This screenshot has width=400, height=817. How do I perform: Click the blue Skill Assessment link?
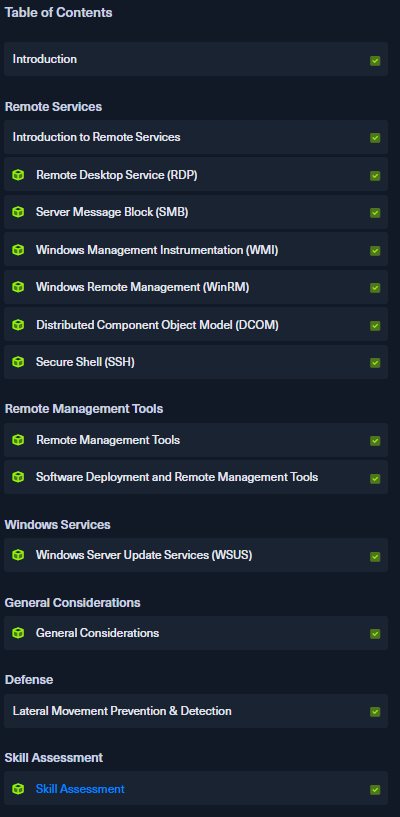pyautogui.click(x=80, y=789)
